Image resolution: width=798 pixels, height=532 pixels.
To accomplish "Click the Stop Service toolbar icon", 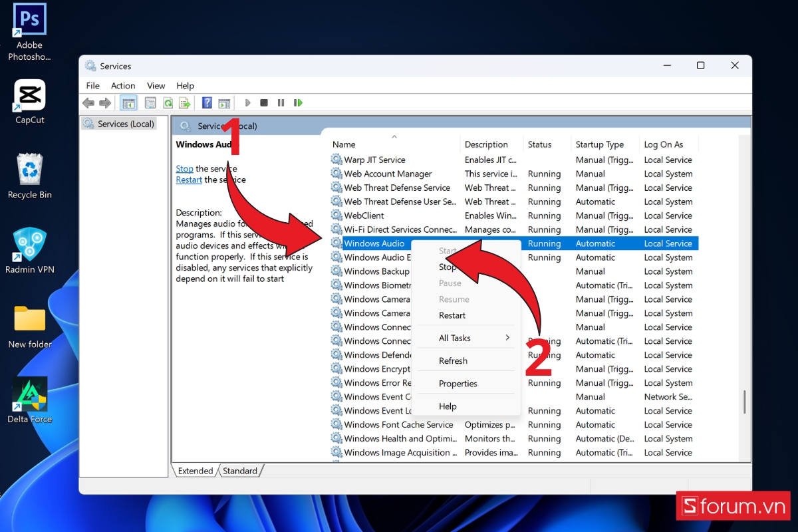I will pyautogui.click(x=264, y=103).
